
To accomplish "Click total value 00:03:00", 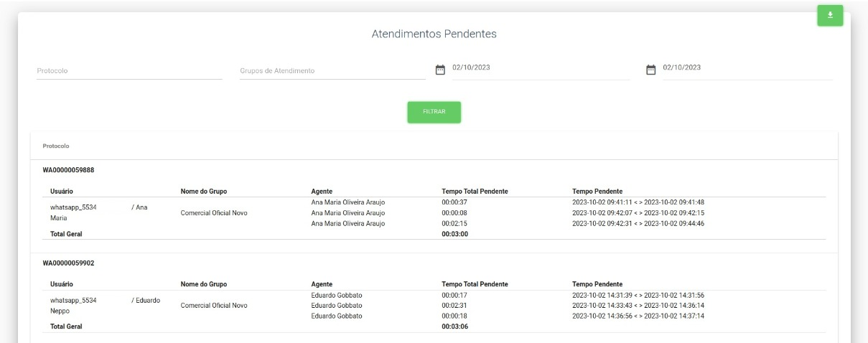I will 454,234.
